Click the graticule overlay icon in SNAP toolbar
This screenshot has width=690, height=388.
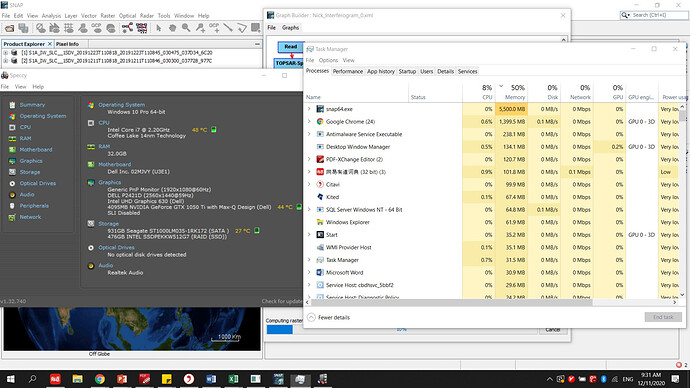[x=69, y=28]
